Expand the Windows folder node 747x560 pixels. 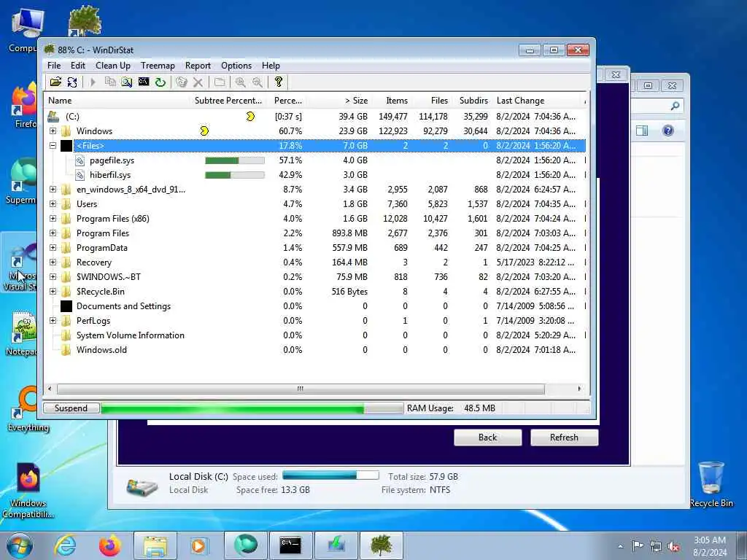pyautogui.click(x=53, y=131)
